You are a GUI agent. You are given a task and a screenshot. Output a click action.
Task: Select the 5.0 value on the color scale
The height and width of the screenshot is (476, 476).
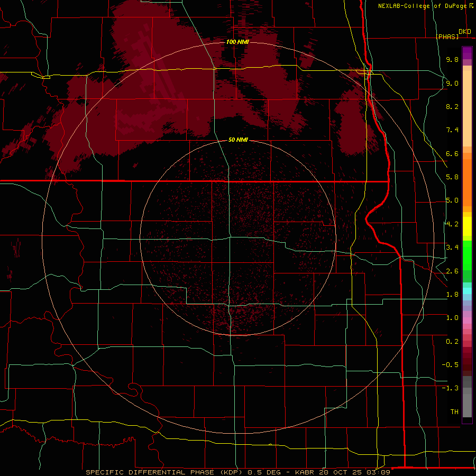tap(452, 200)
